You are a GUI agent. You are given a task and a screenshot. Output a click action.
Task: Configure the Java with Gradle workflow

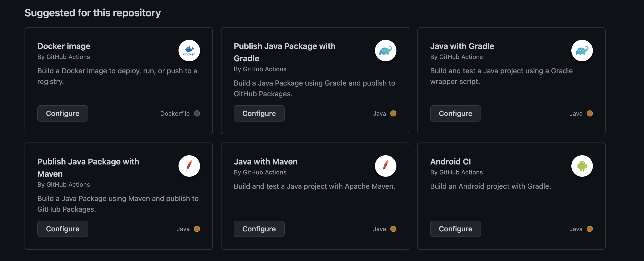pyautogui.click(x=456, y=113)
